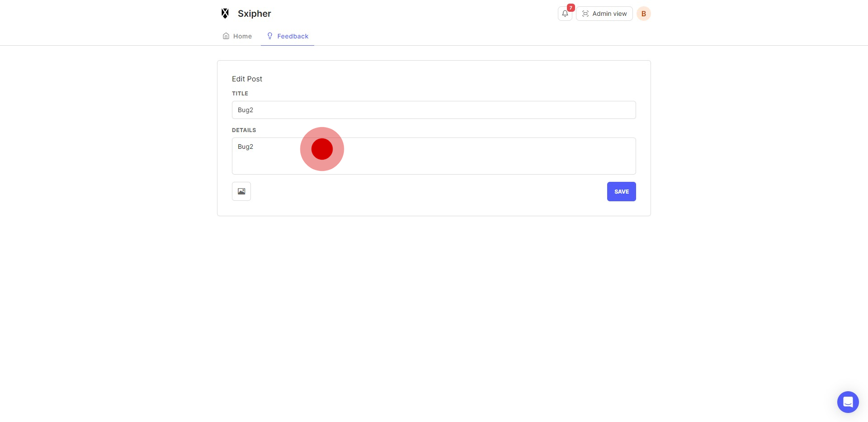Click the lightbulb icon beside Feedback
This screenshot has width=868, height=422.
pyautogui.click(x=270, y=36)
